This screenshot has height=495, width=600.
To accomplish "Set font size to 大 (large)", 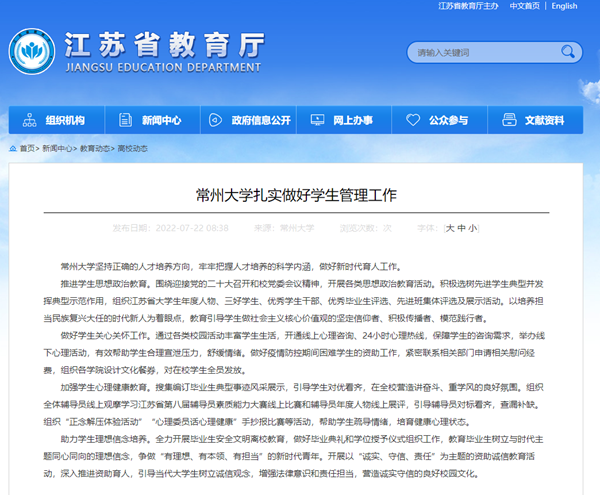I will [x=450, y=228].
